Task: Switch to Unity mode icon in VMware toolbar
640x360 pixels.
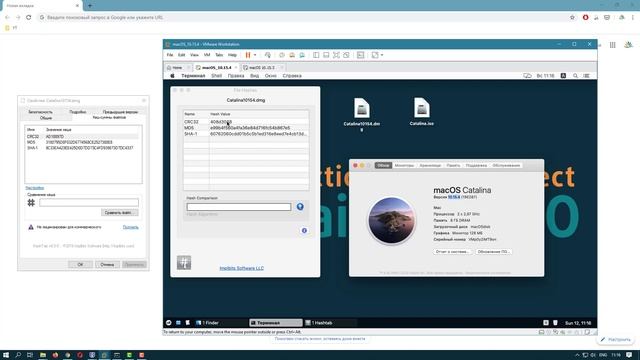Action: pyautogui.click(x=346, y=55)
